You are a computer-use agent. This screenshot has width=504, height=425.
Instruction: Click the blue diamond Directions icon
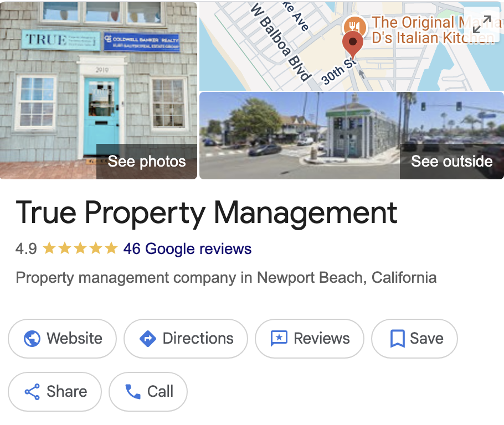point(148,339)
